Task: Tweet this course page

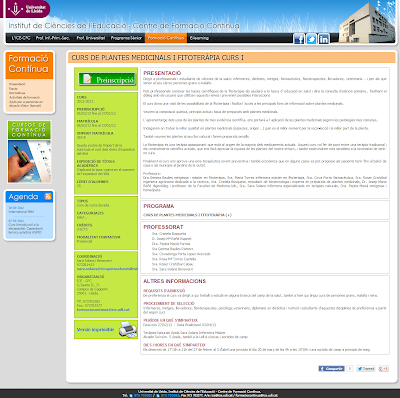Action: coord(366,368)
